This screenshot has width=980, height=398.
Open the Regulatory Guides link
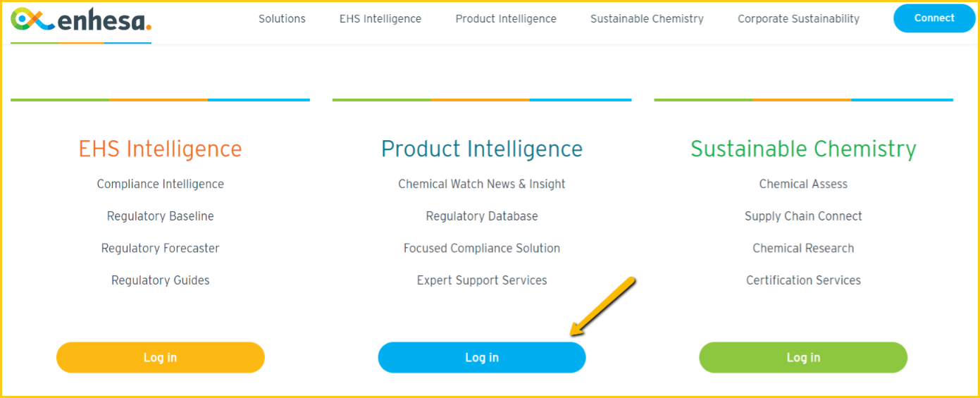pos(161,280)
